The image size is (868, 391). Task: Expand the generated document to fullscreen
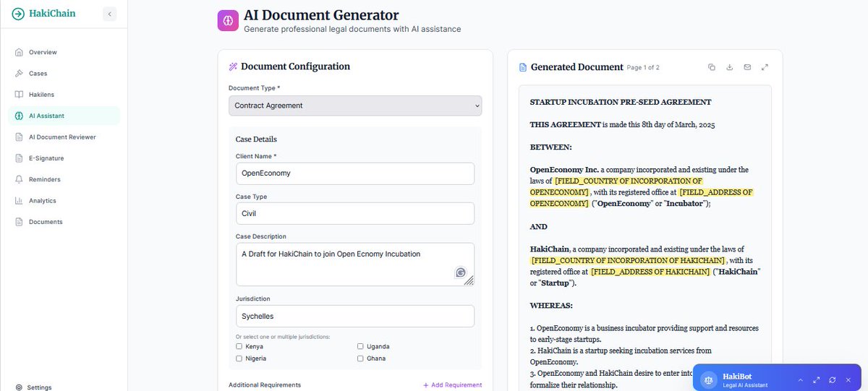coord(765,67)
